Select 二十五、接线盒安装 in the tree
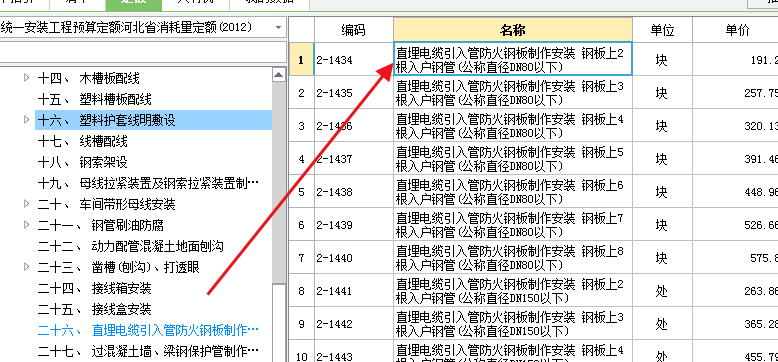 click(95, 309)
